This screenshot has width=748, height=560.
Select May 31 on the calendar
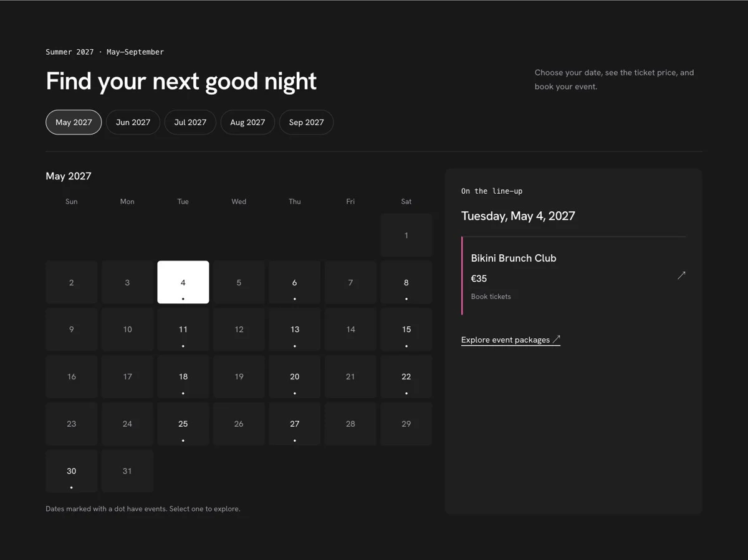[x=127, y=472]
